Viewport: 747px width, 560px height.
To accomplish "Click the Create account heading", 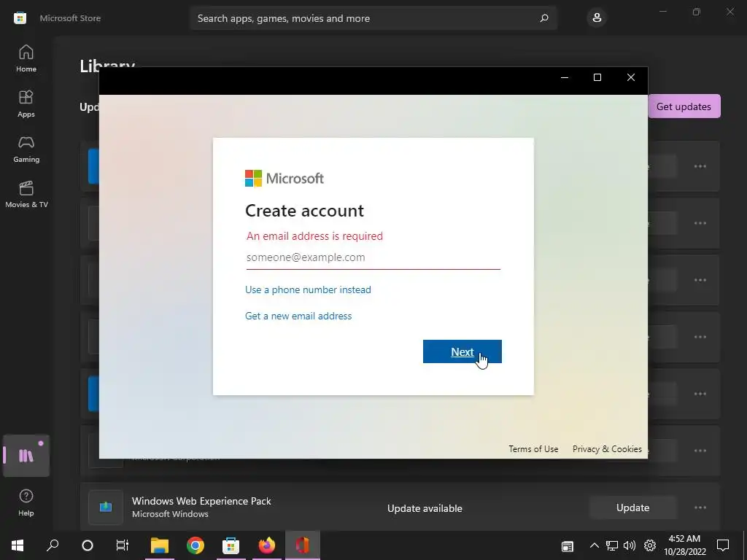I will point(304,211).
